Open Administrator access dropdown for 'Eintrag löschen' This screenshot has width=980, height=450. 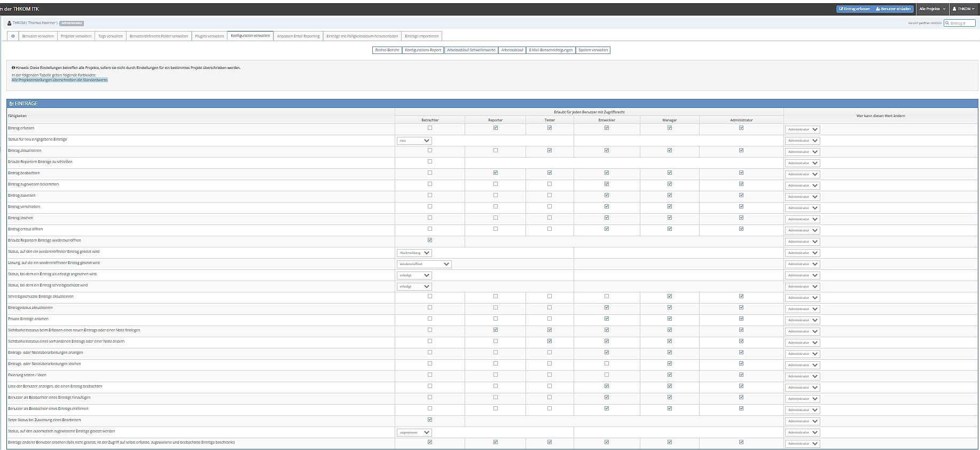802,219
